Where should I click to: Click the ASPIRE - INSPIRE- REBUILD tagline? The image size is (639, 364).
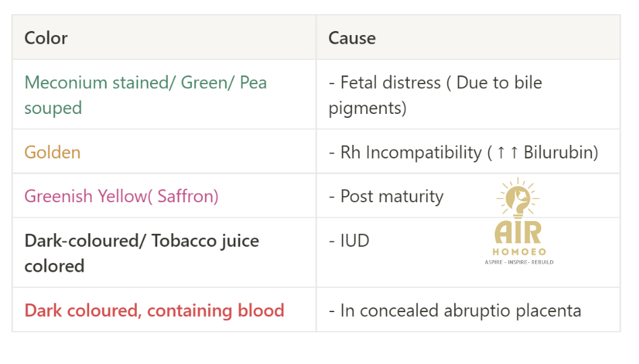point(519,262)
